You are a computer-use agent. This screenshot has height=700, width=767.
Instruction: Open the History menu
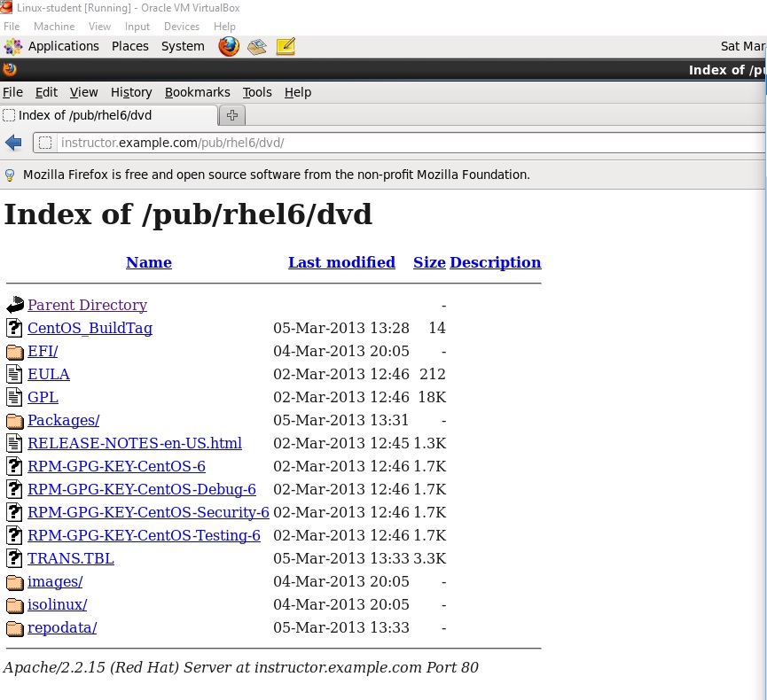click(x=131, y=92)
